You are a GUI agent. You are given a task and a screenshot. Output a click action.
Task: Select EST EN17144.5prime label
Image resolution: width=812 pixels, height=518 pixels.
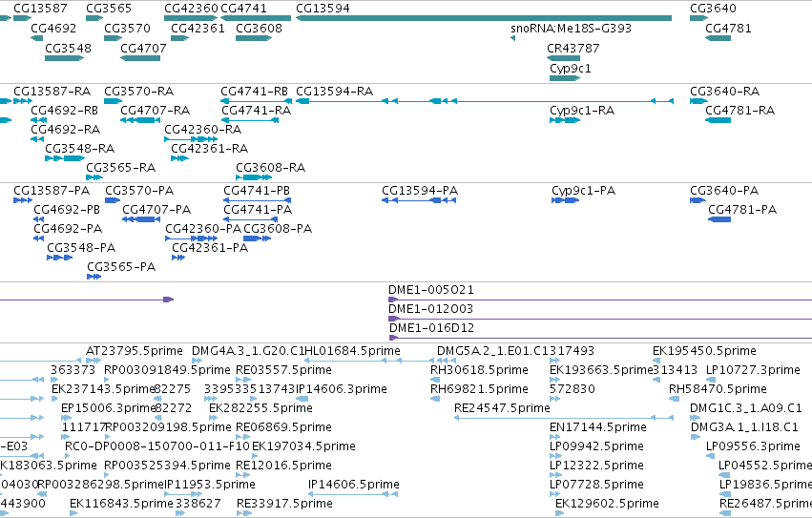pyautogui.click(x=598, y=426)
